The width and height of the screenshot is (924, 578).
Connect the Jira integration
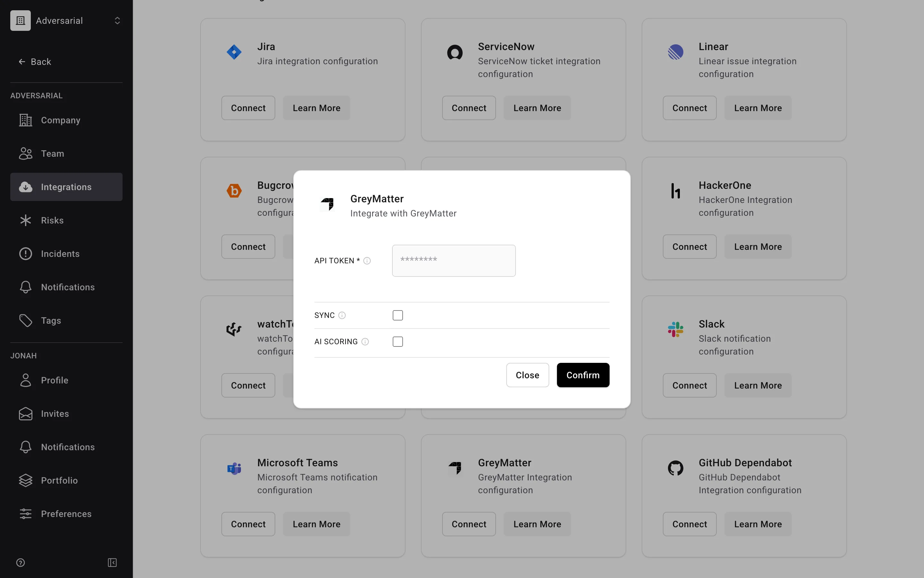click(x=248, y=108)
